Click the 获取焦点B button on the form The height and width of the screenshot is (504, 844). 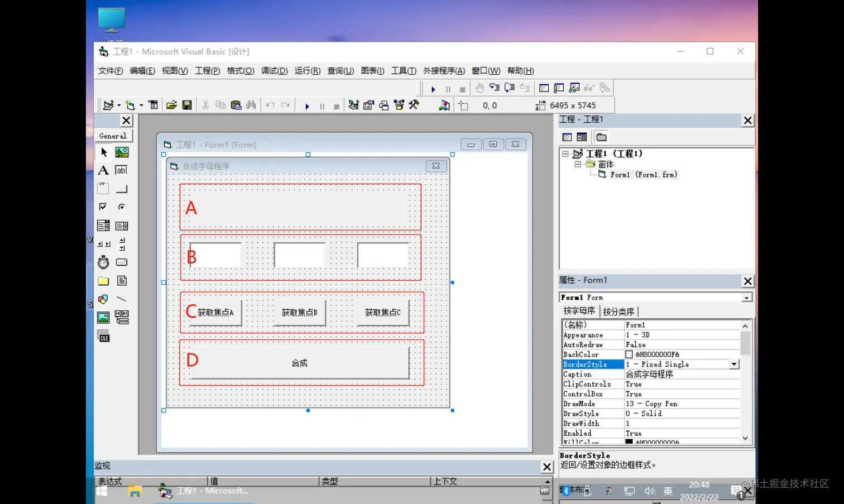point(299,313)
